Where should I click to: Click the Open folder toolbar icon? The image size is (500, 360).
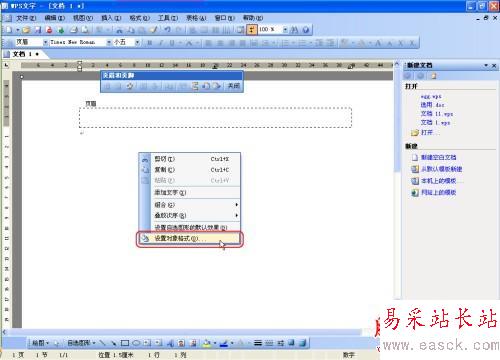[x=26, y=30]
